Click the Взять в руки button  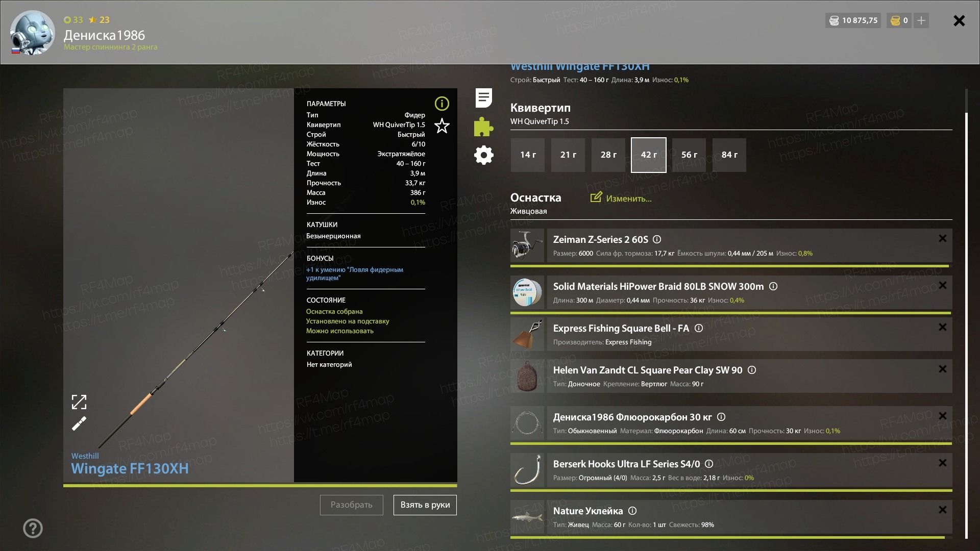click(425, 505)
